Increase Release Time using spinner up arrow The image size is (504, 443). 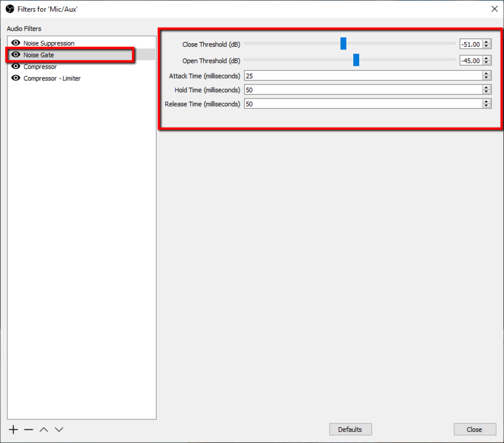coord(486,101)
